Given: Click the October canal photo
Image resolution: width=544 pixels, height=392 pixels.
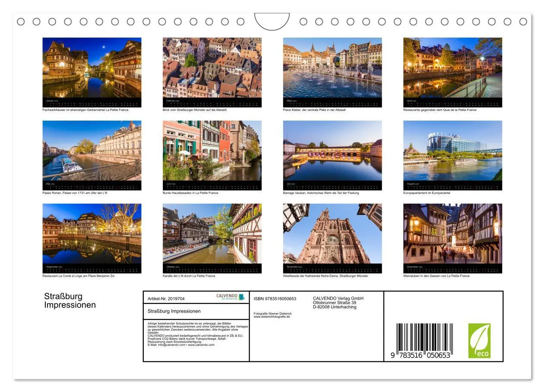Looking at the screenshot, I should pos(212,234).
